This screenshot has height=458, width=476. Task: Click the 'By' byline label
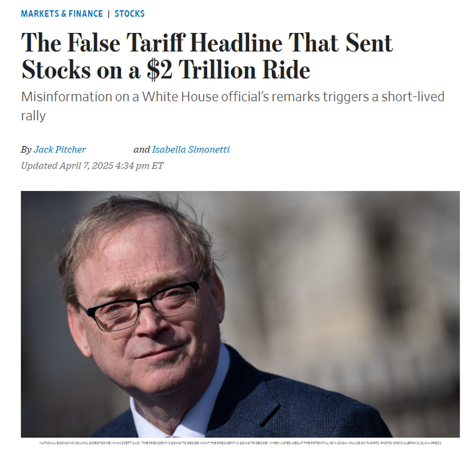pyautogui.click(x=26, y=150)
